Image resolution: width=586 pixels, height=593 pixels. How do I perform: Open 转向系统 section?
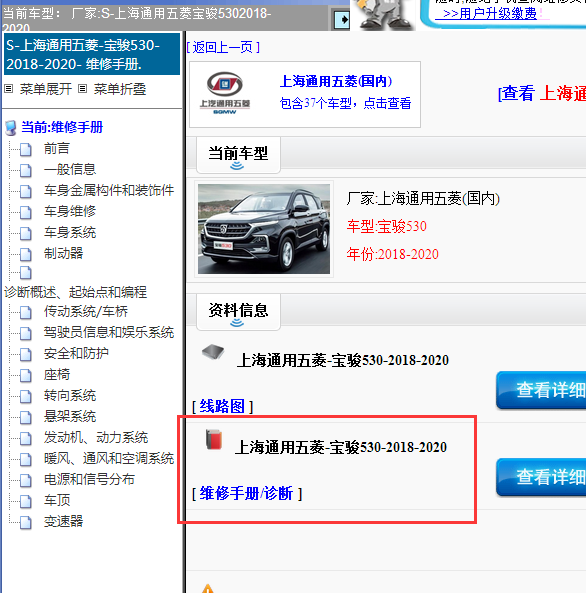[70, 395]
